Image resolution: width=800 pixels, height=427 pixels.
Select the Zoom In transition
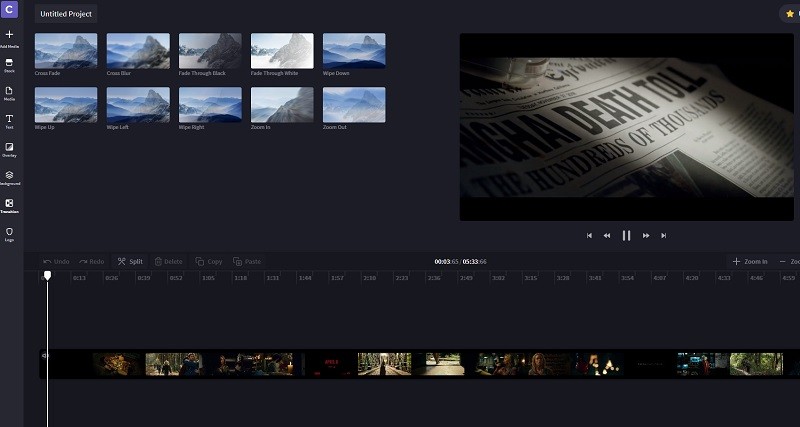(282, 105)
